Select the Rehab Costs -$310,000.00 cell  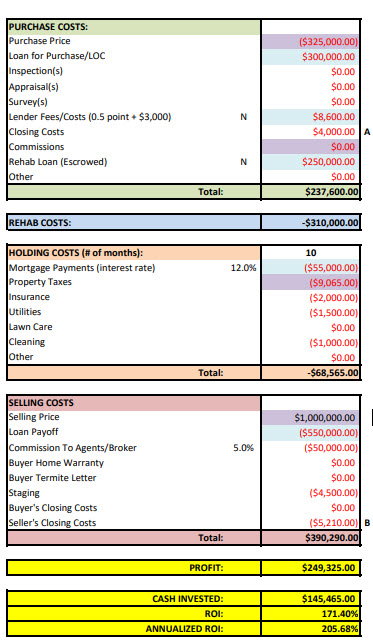click(x=310, y=223)
